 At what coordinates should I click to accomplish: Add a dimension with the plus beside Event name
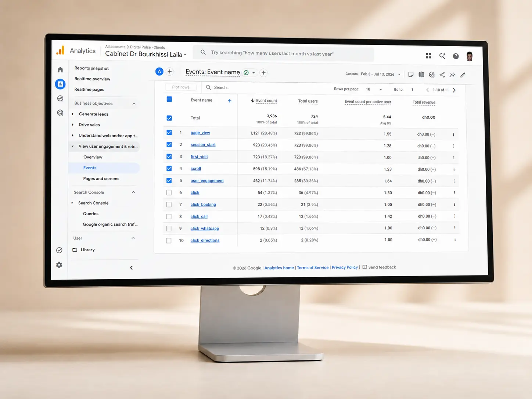click(230, 101)
